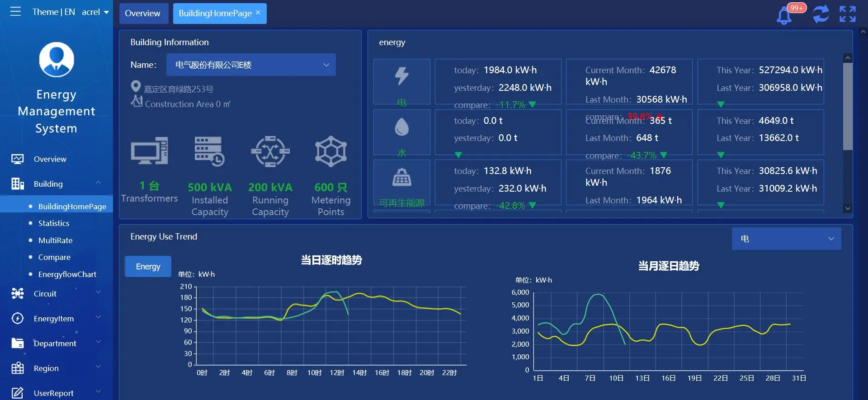Click yesterday's 232.0 kW·h value
Image resolution: width=868 pixels, height=400 pixels.
coord(523,188)
